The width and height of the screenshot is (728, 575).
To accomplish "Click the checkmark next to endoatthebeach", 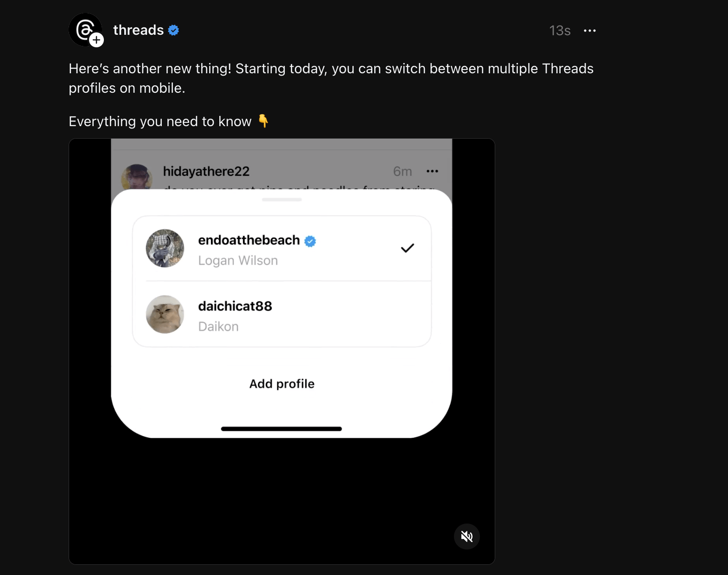I will coord(407,248).
